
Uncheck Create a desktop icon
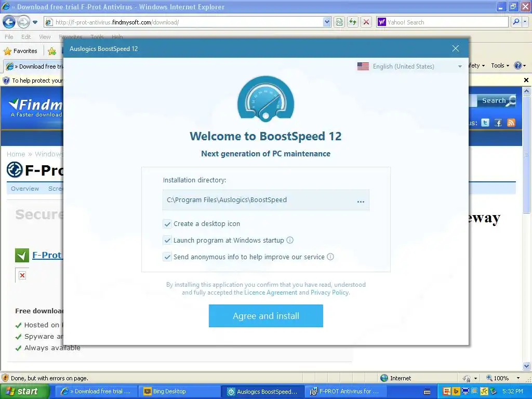(167, 224)
